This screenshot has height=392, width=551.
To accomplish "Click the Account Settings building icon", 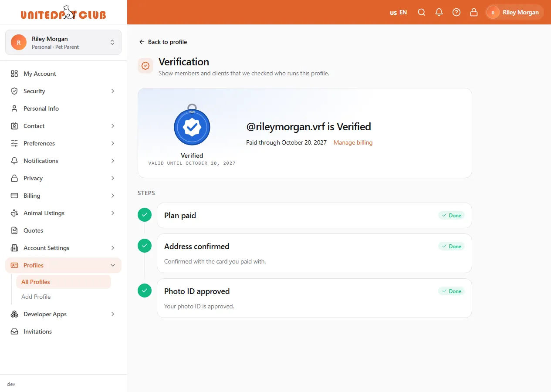I will pos(14,248).
